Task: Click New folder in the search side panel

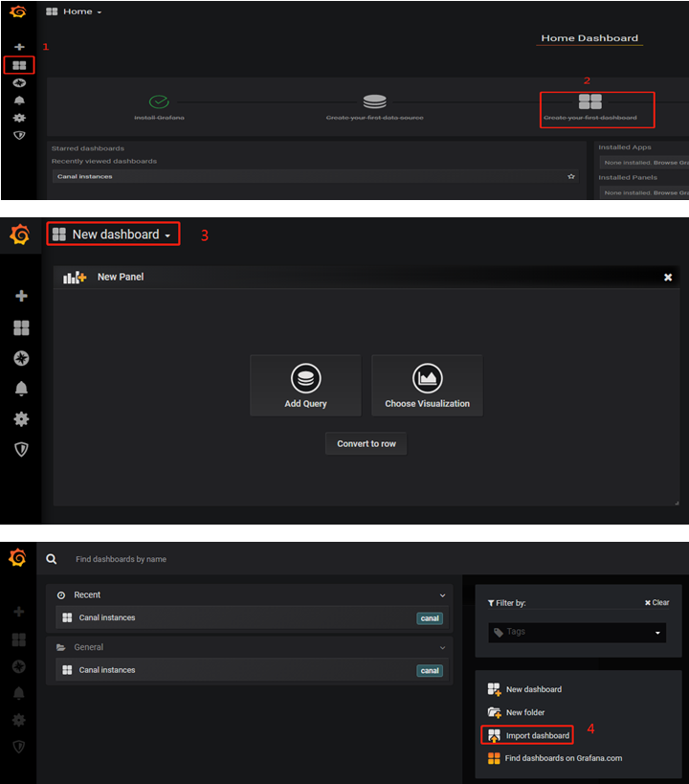Action: click(x=517, y=712)
